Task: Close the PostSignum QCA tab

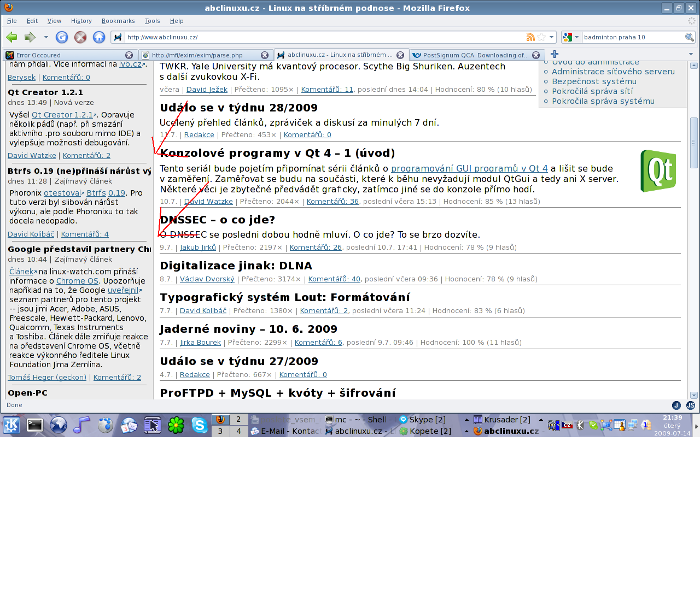Action: tap(536, 55)
